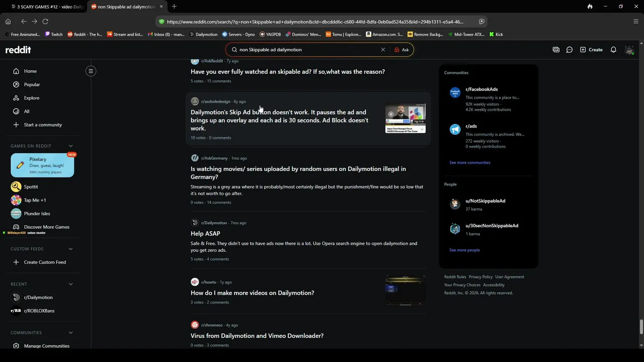The width and height of the screenshot is (644, 362).
Task: Open the advertise icon in Reddit header
Action: pyautogui.click(x=556, y=50)
